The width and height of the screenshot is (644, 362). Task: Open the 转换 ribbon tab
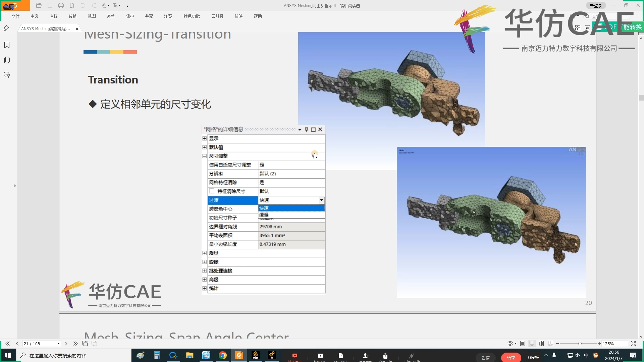point(73,16)
